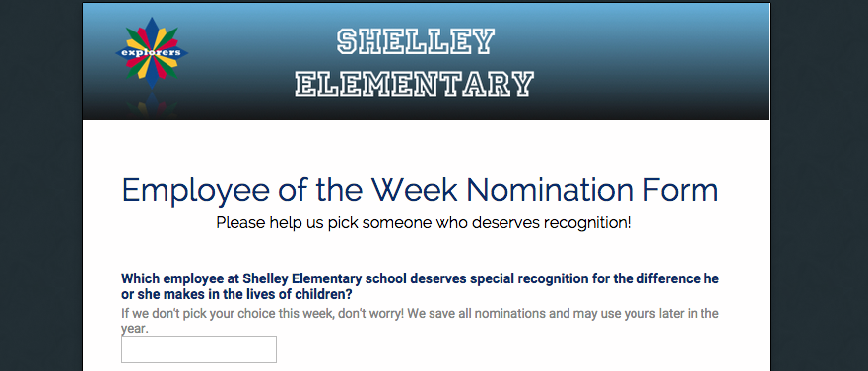The width and height of the screenshot is (868, 371).
Task: Click the "SHELLEY" word in header
Action: (415, 42)
